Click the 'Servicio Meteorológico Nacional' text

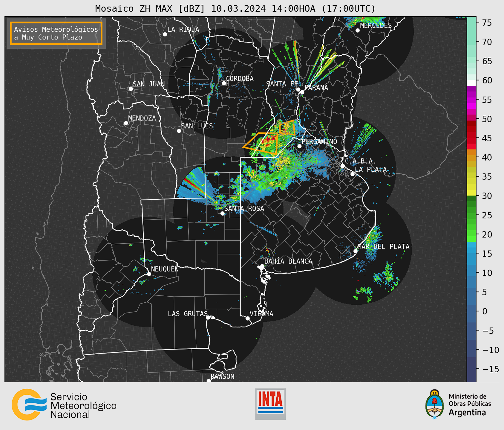(x=83, y=405)
